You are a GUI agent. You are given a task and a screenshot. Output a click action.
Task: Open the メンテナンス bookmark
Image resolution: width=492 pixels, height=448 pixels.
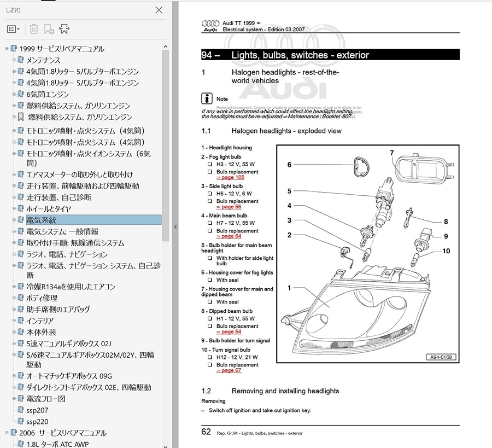click(43, 60)
